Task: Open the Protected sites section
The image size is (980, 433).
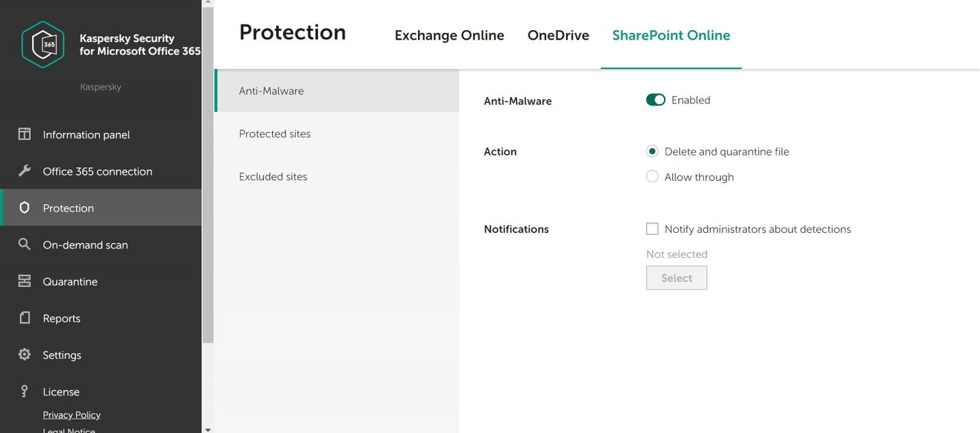Action: pos(336,134)
